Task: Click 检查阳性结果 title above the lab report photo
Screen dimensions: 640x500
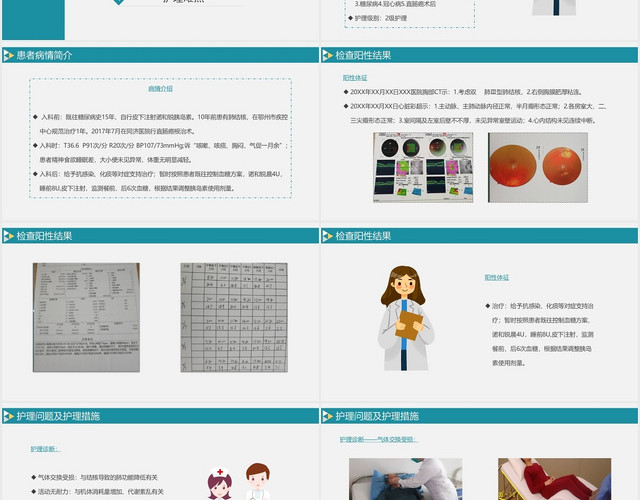Action: (x=44, y=236)
